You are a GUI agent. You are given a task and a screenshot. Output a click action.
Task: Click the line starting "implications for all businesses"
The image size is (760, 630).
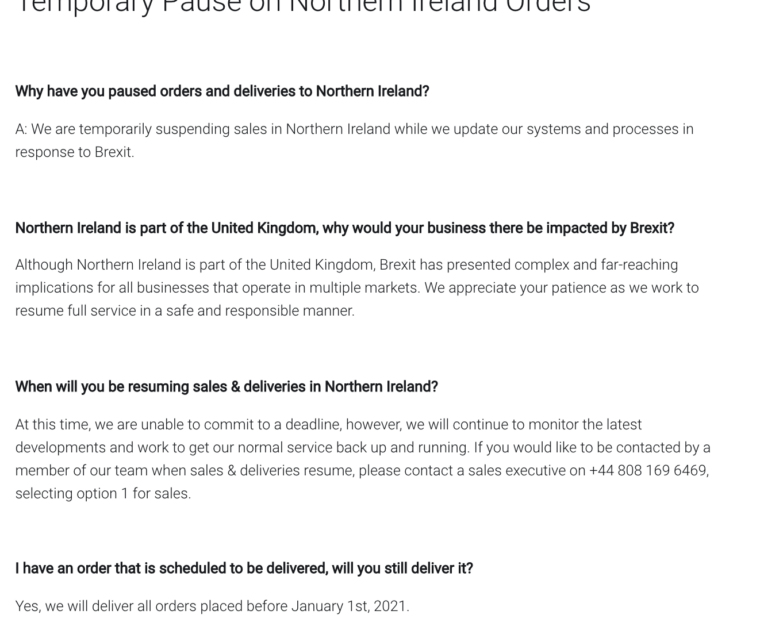pos(357,288)
